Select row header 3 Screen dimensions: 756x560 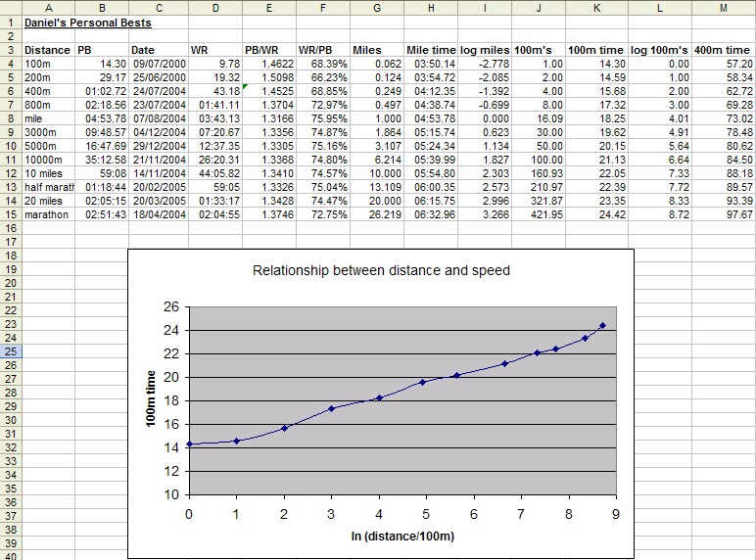coord(10,49)
